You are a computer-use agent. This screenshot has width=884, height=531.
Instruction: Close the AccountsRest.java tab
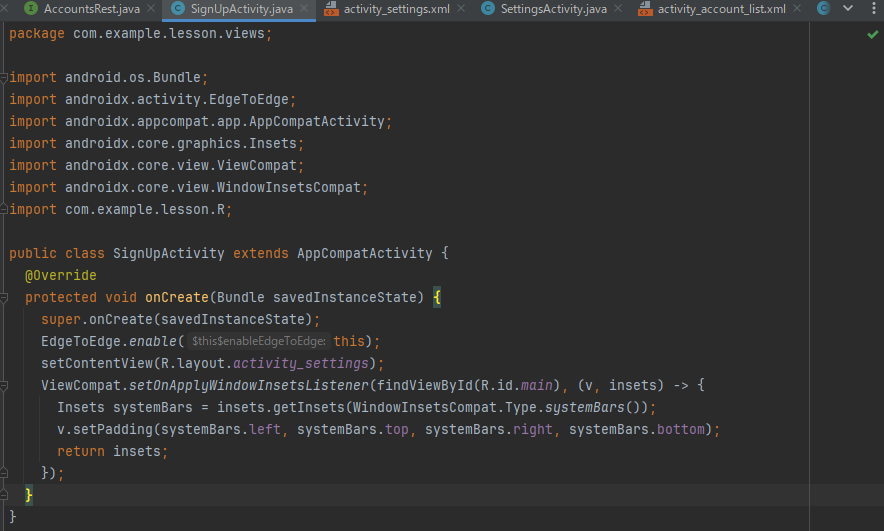point(151,8)
